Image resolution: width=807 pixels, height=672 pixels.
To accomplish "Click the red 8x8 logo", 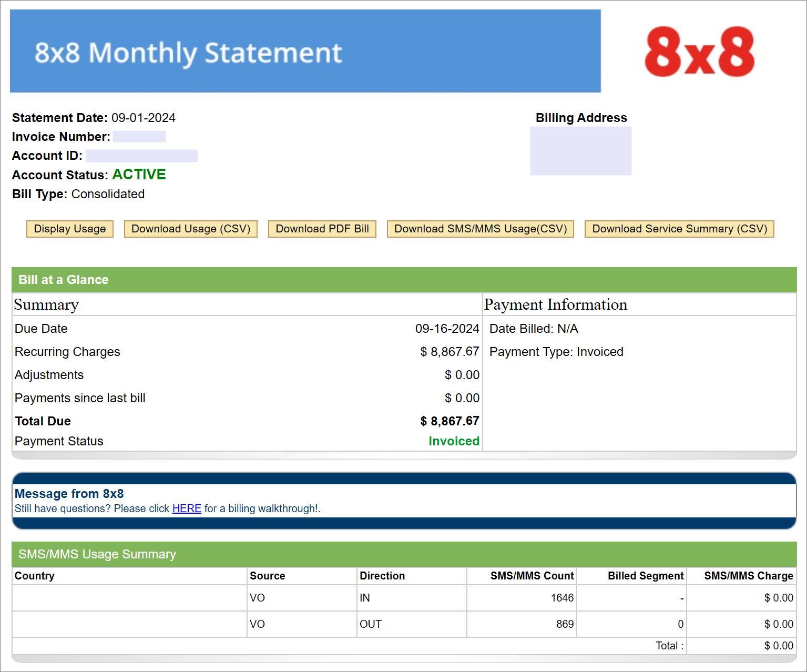I will point(700,52).
